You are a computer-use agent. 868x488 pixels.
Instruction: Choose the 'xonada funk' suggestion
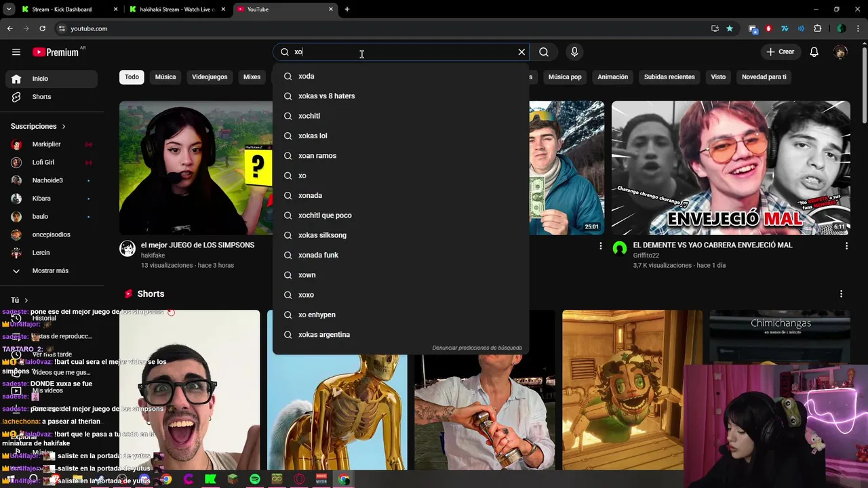coord(400,256)
